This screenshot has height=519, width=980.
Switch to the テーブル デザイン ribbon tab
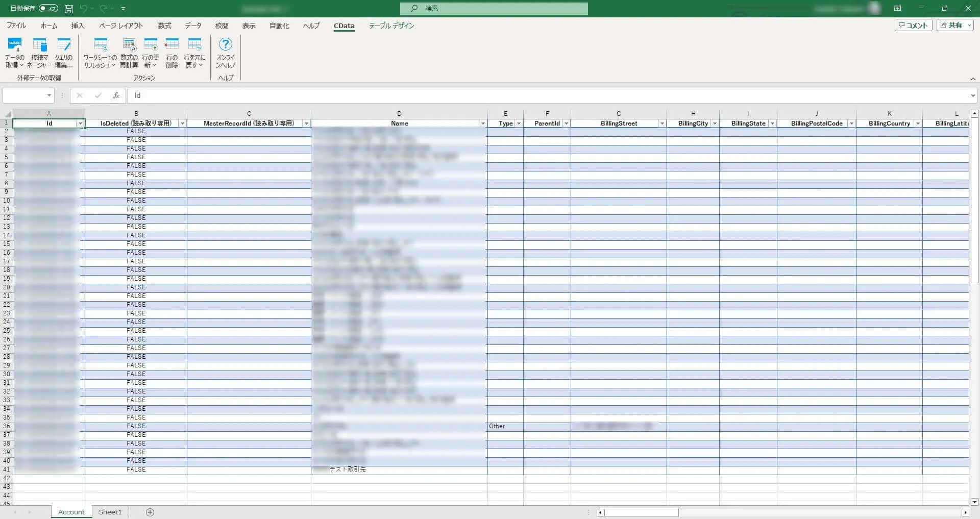(391, 26)
